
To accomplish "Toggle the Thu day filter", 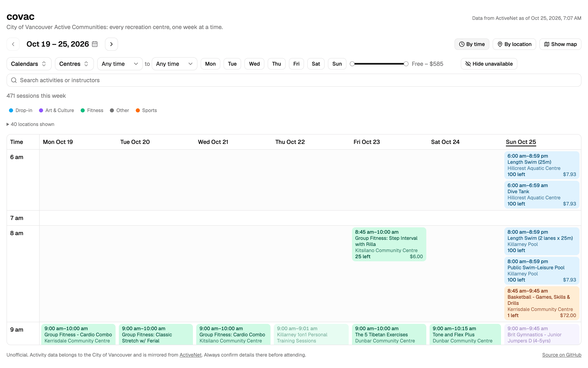I will 276,64.
